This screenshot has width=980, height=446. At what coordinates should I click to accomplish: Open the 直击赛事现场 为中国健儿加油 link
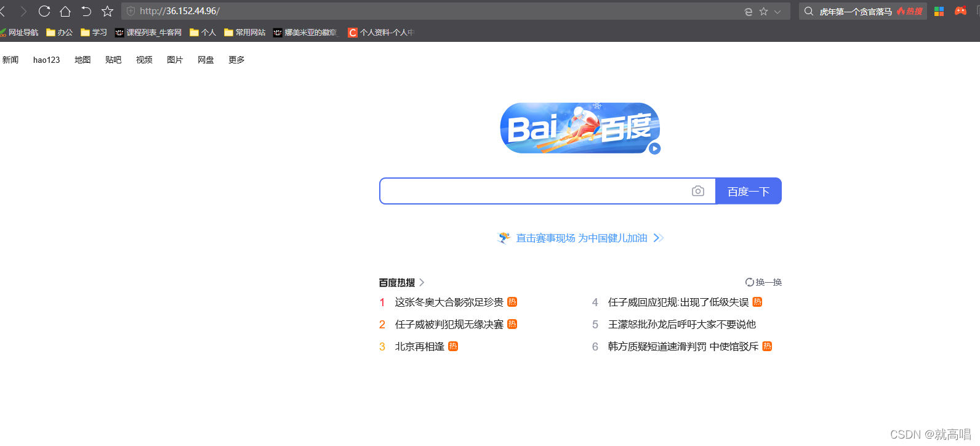point(582,238)
